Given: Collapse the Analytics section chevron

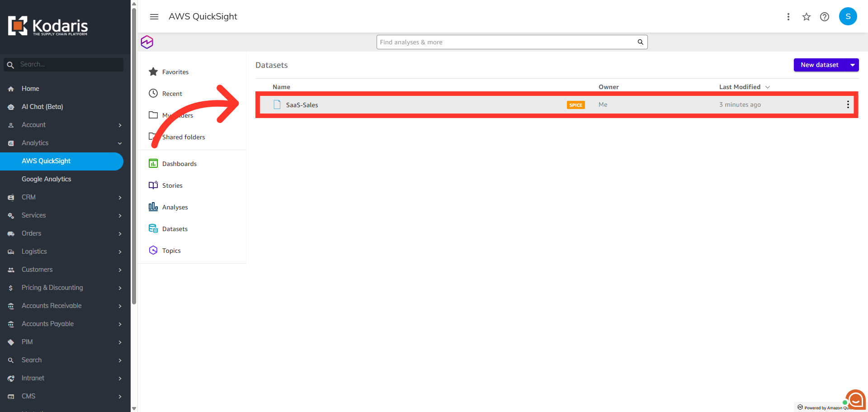Looking at the screenshot, I should tap(120, 143).
